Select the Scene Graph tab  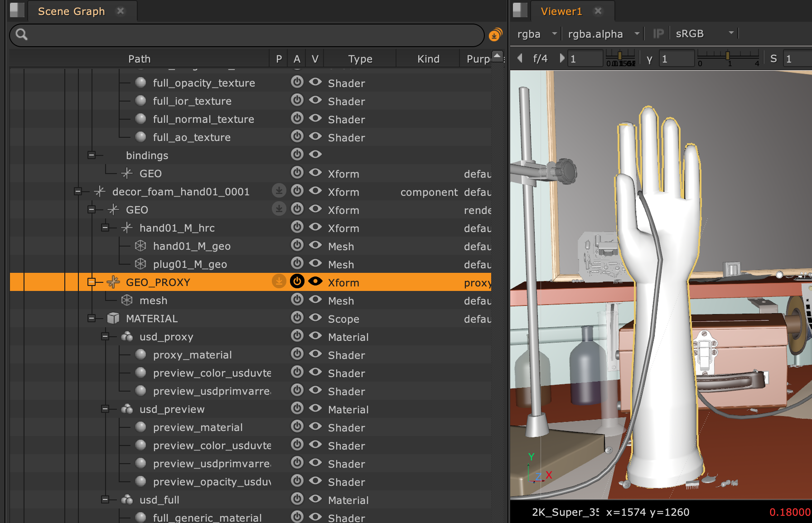tap(71, 11)
